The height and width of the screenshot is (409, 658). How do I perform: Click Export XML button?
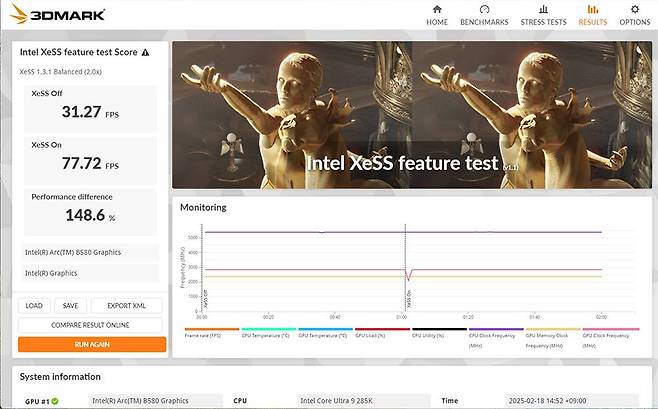point(126,306)
